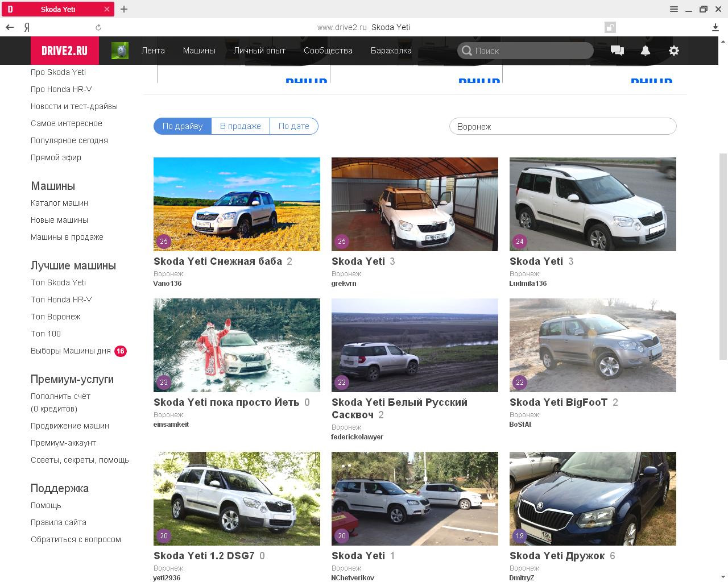
Task: Open Обратиться с вопросом link
Action: pyautogui.click(x=76, y=539)
